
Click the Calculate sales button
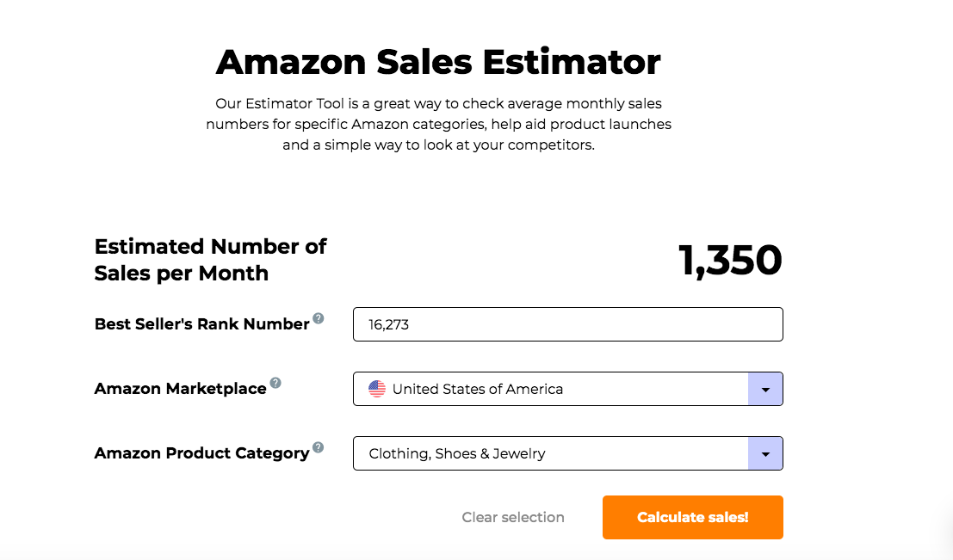[692, 517]
